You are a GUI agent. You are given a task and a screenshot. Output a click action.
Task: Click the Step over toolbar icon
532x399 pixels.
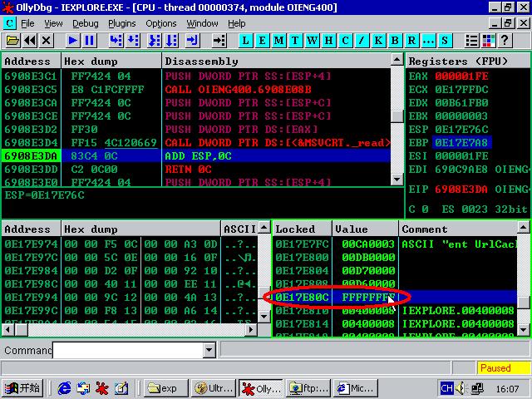tap(133, 41)
